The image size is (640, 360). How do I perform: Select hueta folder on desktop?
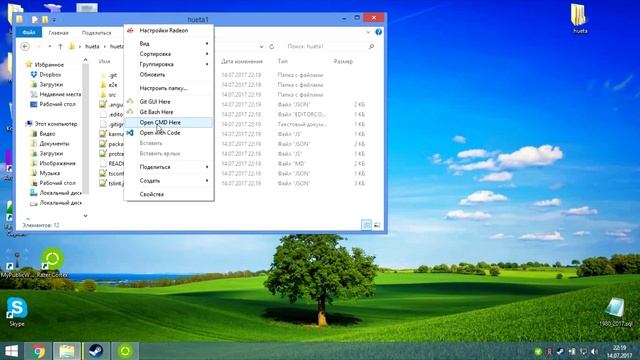point(579,19)
